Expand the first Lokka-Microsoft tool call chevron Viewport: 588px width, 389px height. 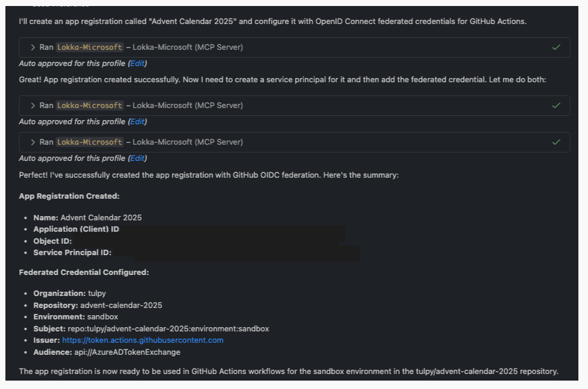pos(33,47)
